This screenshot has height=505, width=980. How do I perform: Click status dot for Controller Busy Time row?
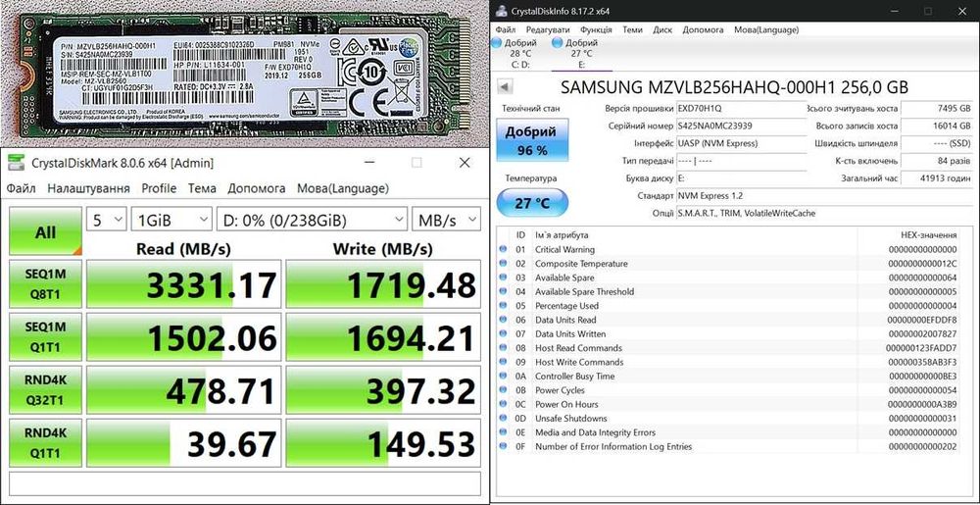click(503, 376)
